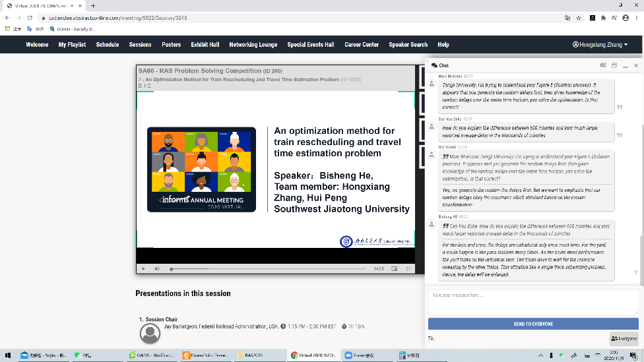
Task: Reload the browser page
Action: click(x=30, y=18)
